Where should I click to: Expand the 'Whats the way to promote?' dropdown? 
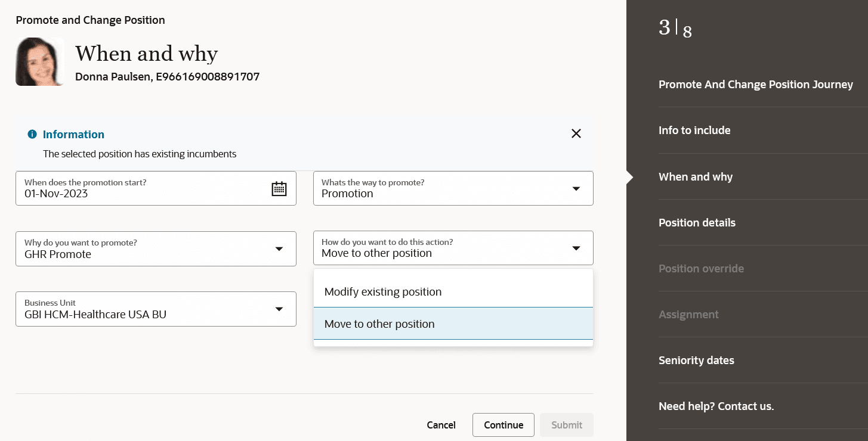[x=576, y=188]
